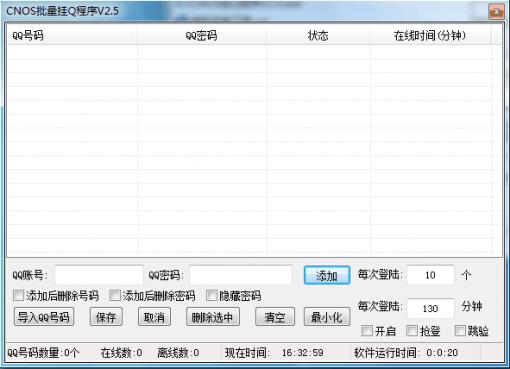Image resolution: width=510 pixels, height=369 pixels.
Task: Click the 导入QQ号码 button
Action: 44,317
